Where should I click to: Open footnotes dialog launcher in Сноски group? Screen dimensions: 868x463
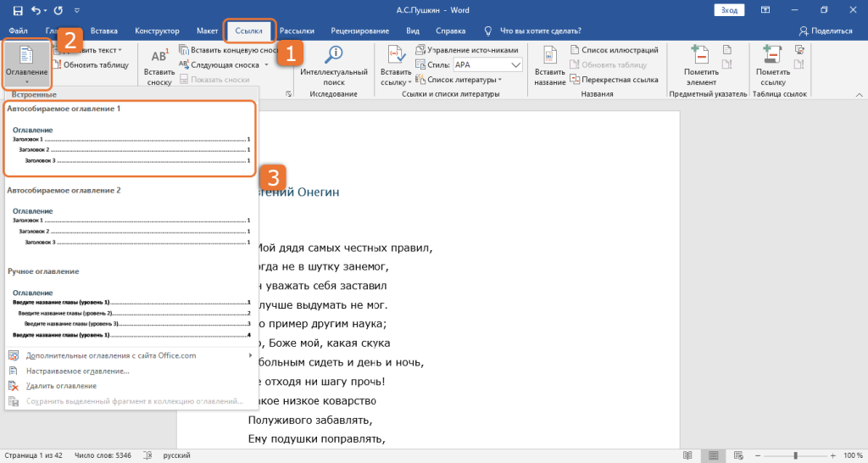click(288, 94)
